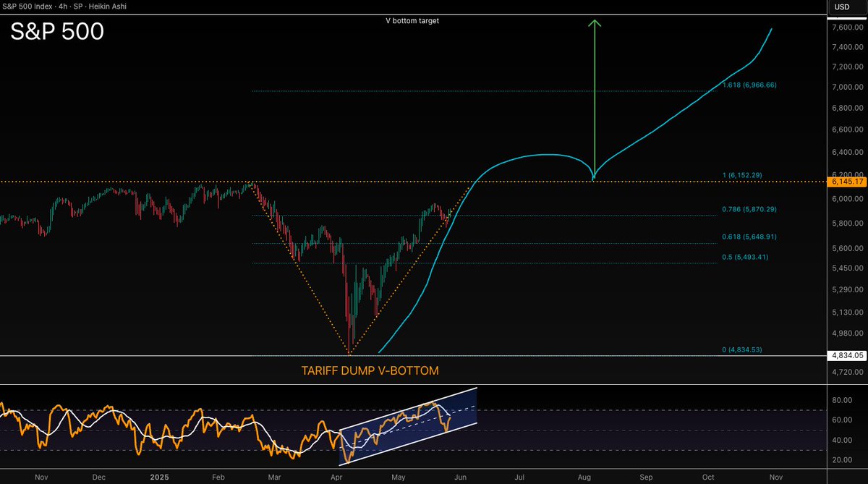This screenshot has height=484, width=868.
Task: Click 20.00 on the oscillator axis
Action: click(843, 459)
